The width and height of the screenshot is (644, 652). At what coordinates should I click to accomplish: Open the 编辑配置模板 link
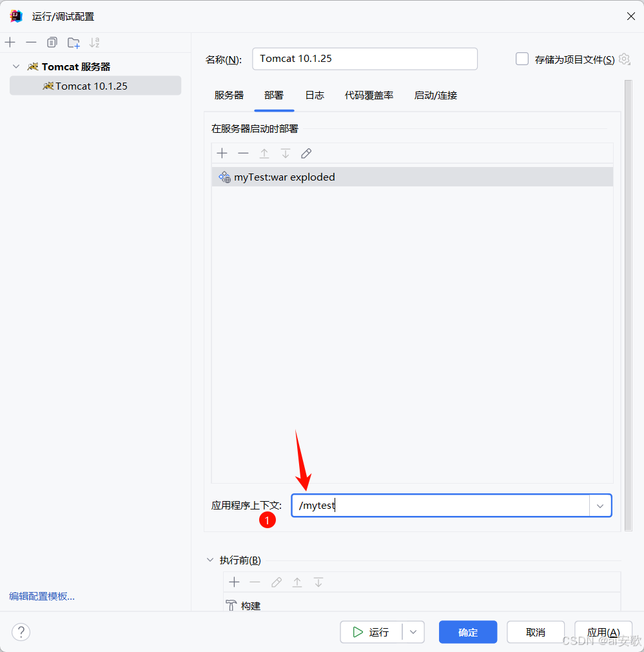[42, 597]
